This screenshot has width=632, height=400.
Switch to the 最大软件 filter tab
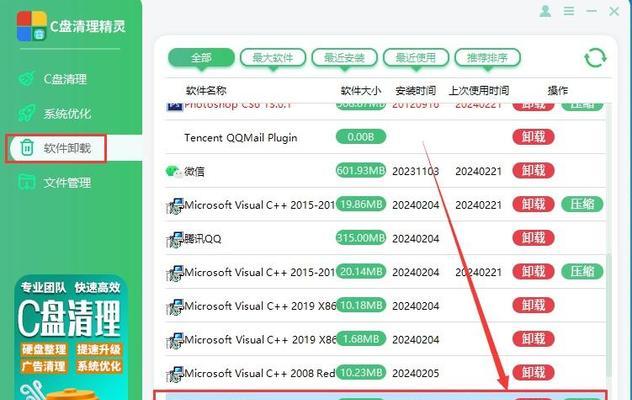pyautogui.click(x=273, y=58)
